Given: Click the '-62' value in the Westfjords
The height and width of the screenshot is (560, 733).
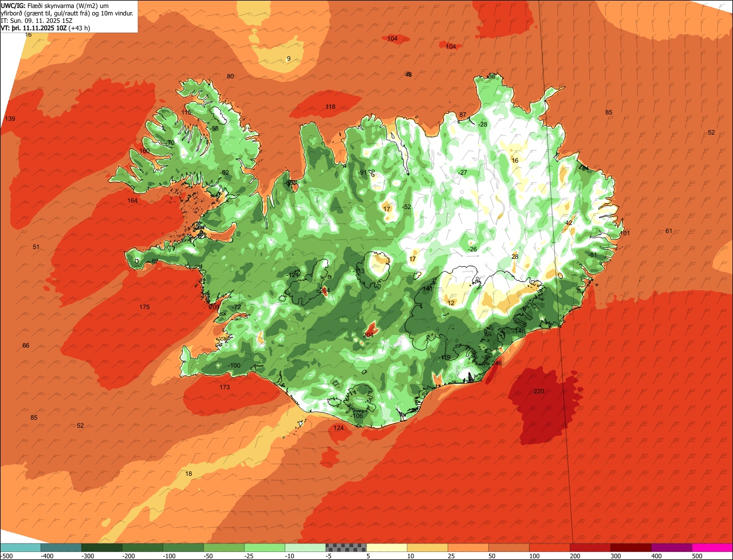Looking at the screenshot, I should click(x=224, y=172).
